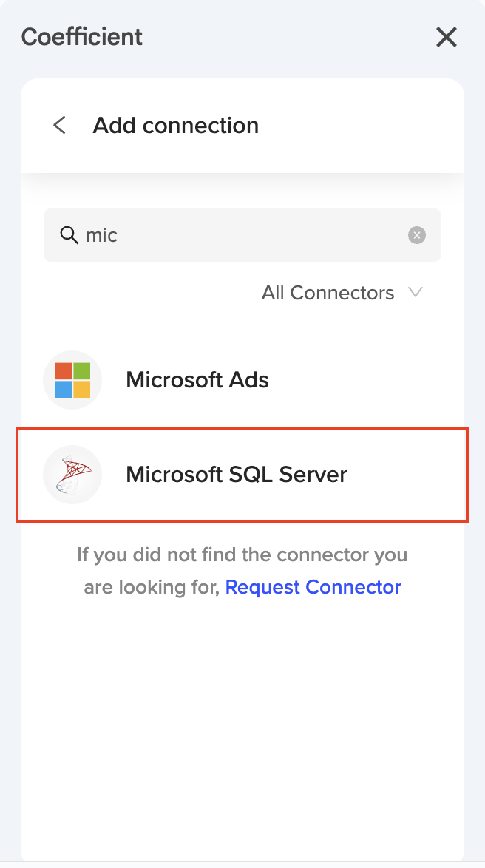Expand the chevron beside All Connectors
The image size is (485, 868).
point(416,293)
